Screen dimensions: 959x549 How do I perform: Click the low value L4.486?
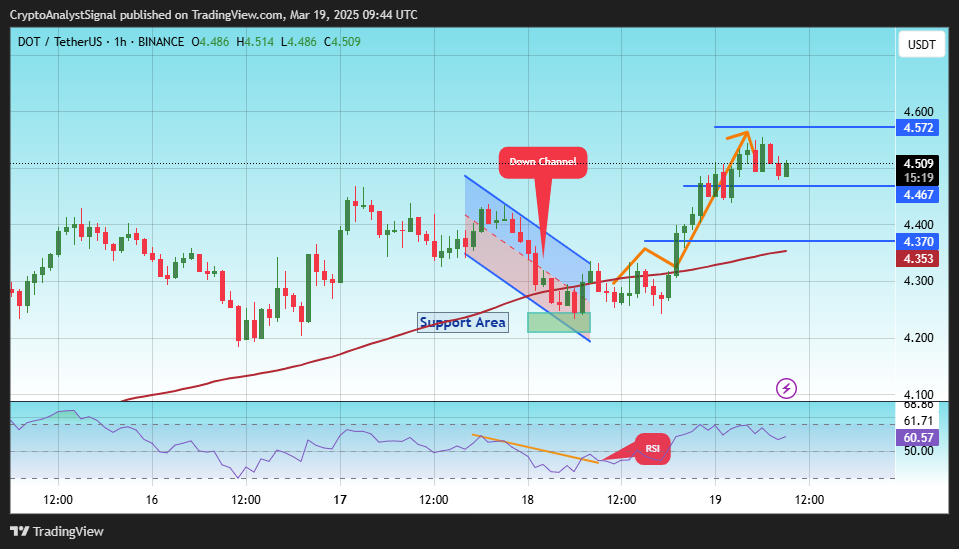(299, 42)
